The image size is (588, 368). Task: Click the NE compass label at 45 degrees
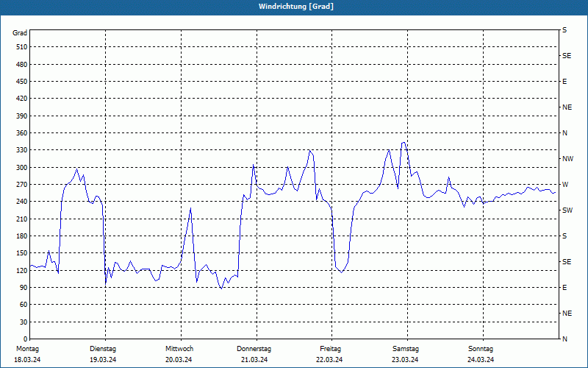point(567,314)
